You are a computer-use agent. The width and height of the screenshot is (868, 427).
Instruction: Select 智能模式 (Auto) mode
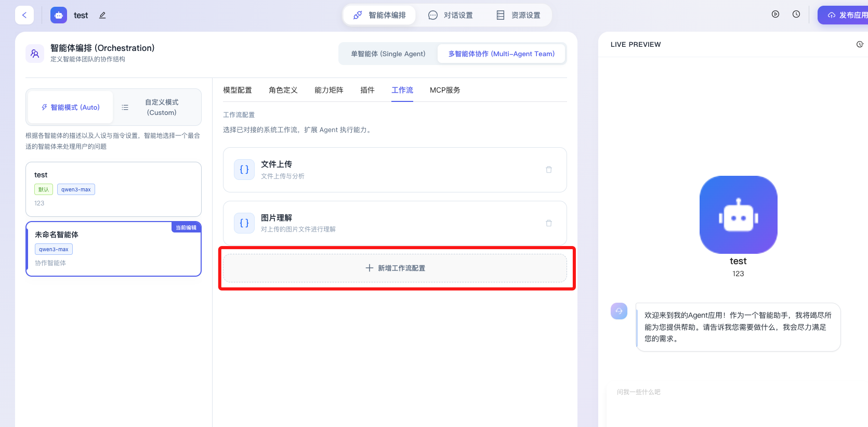pos(71,107)
